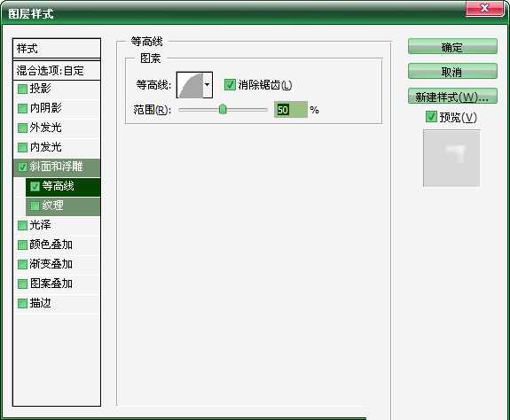The width and height of the screenshot is (510, 420).
Task: Tick the 描边 stroke checkbox
Action: pos(22,303)
